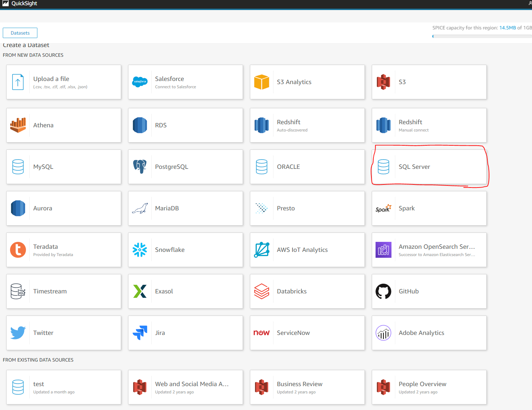The image size is (532, 410).
Task: Open the Jira connector
Action: click(186, 333)
